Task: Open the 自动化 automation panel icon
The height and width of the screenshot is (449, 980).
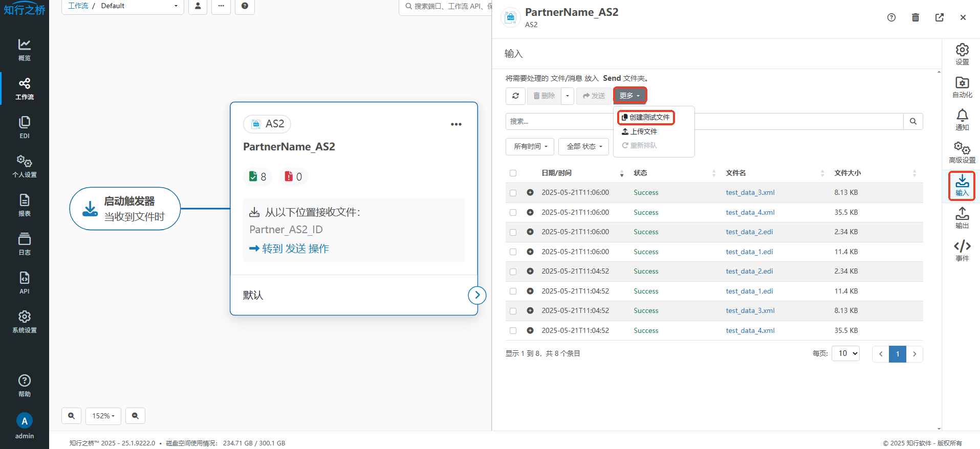Action: (x=962, y=87)
